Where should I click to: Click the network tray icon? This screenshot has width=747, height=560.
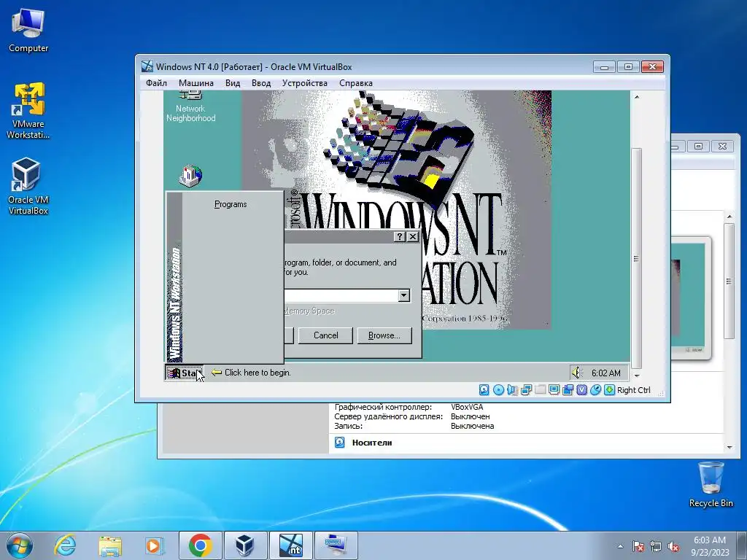[656, 546]
